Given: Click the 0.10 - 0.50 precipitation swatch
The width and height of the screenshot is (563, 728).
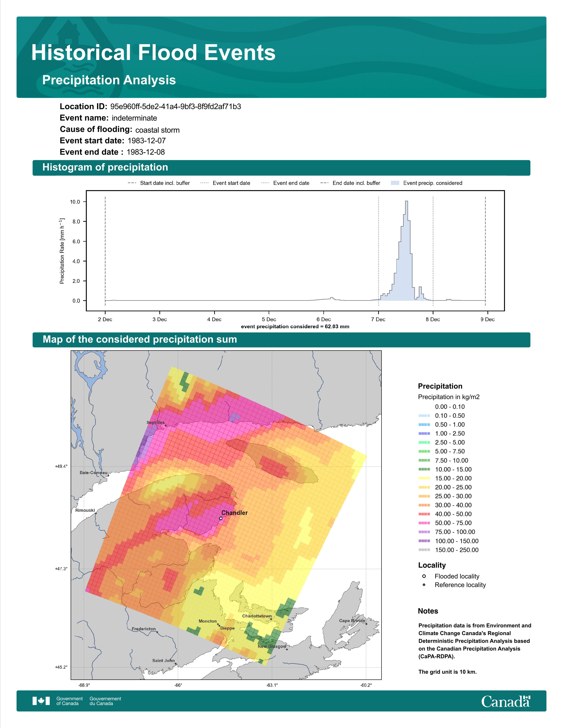Looking at the screenshot, I should (424, 416).
